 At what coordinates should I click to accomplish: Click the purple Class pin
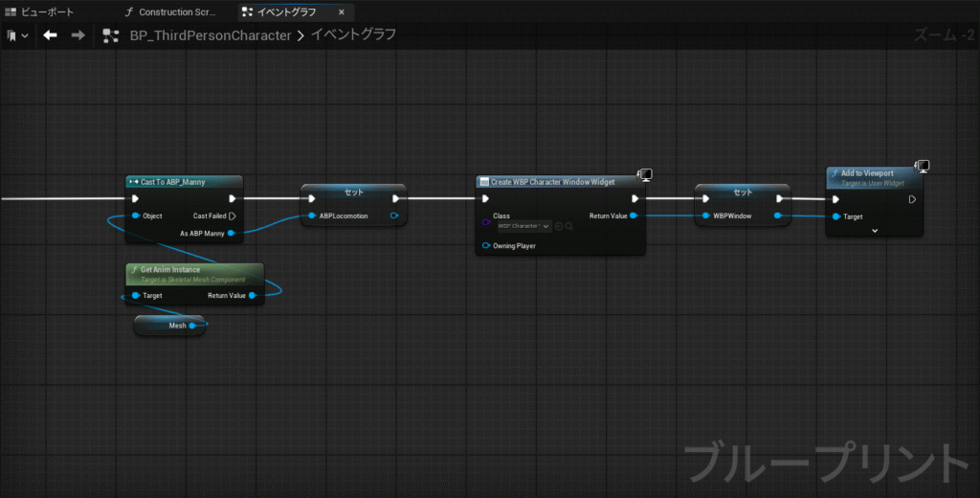click(x=485, y=222)
